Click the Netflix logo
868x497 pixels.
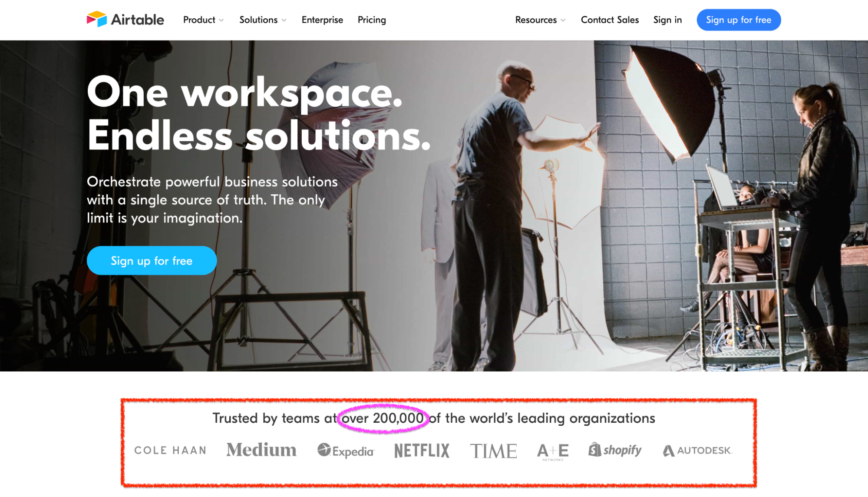coord(422,451)
